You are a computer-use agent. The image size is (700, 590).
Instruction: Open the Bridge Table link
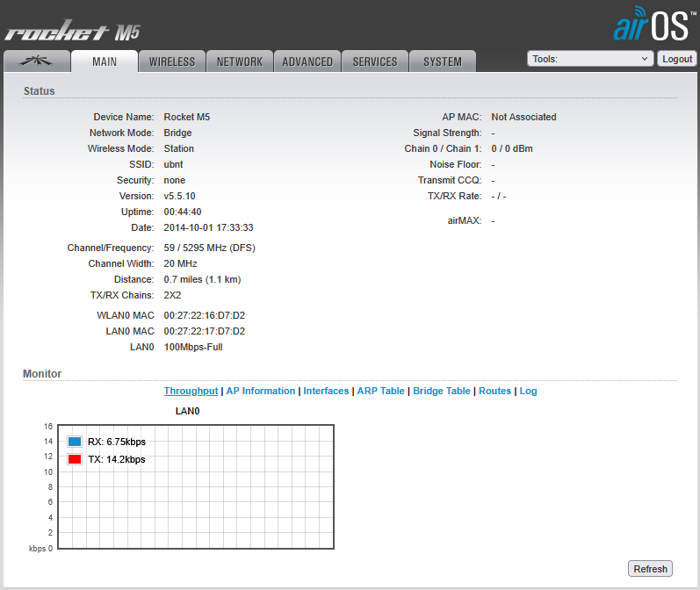[x=442, y=391]
